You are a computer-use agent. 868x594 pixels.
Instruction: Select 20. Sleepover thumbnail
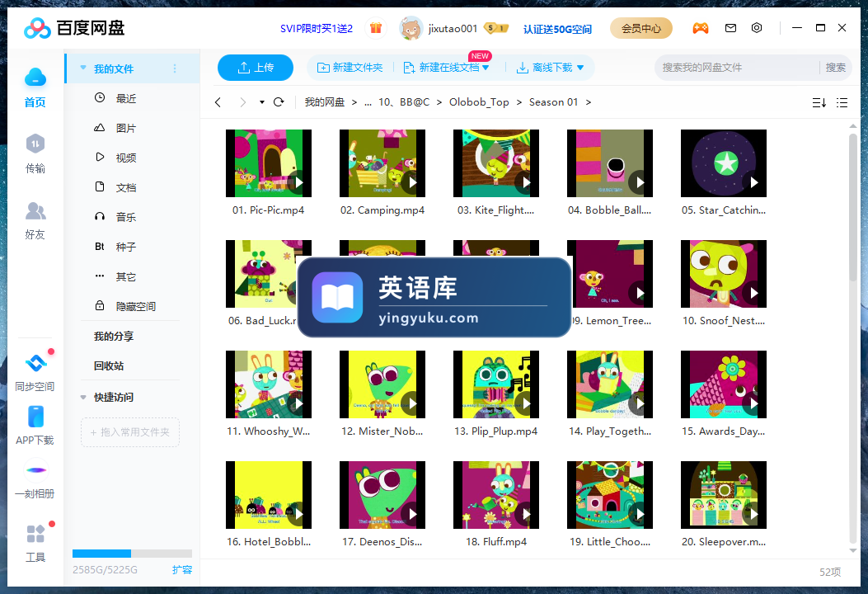(x=724, y=495)
